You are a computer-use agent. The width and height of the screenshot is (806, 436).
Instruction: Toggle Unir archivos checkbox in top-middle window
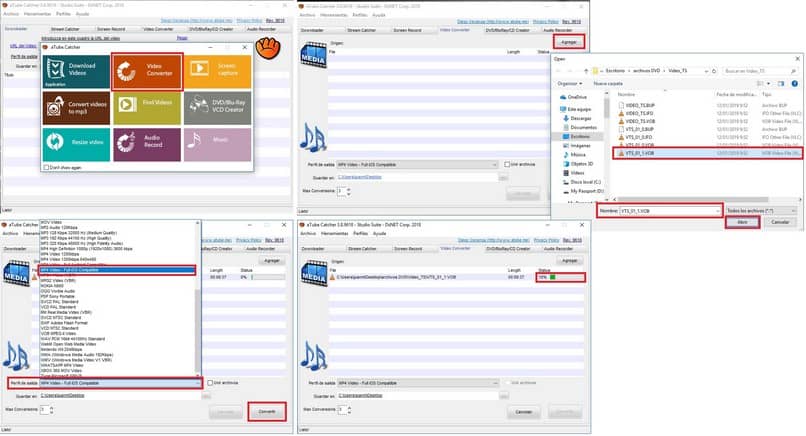coord(507,165)
